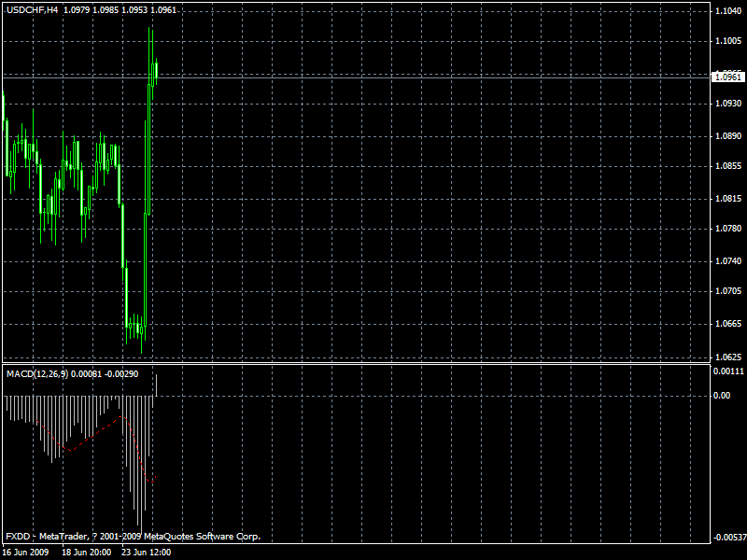The width and height of the screenshot is (747, 560).
Task: Click the 0.00 MACD zero level label
Action: [x=722, y=396]
